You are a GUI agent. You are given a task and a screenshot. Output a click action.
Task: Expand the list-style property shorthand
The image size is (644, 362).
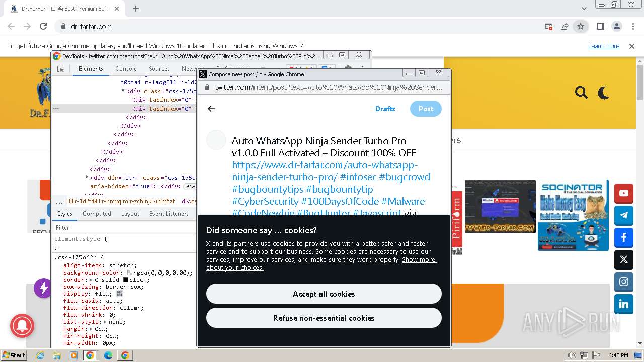coord(105,322)
